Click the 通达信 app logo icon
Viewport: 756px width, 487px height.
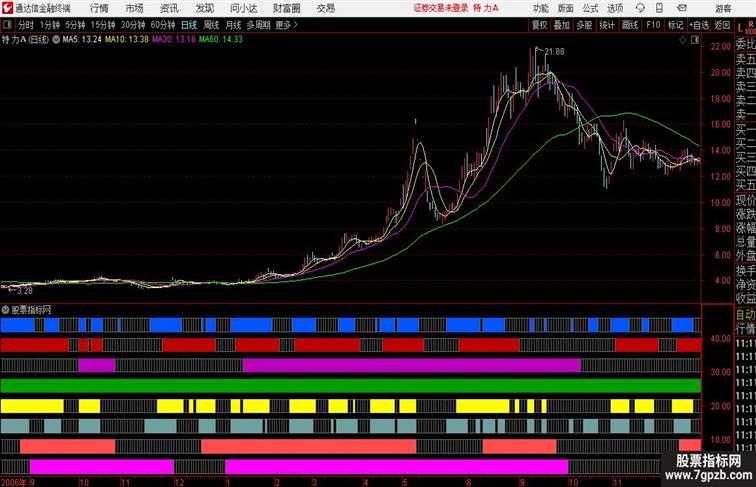point(7,8)
